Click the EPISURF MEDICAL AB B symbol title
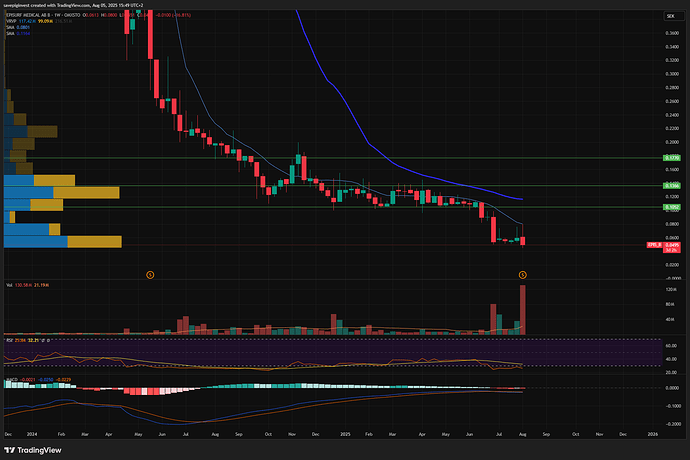Screen dimensions: 690x460 29,15
